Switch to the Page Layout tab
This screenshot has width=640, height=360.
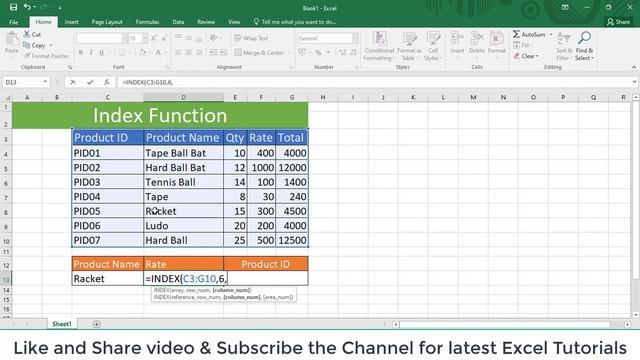(107, 22)
